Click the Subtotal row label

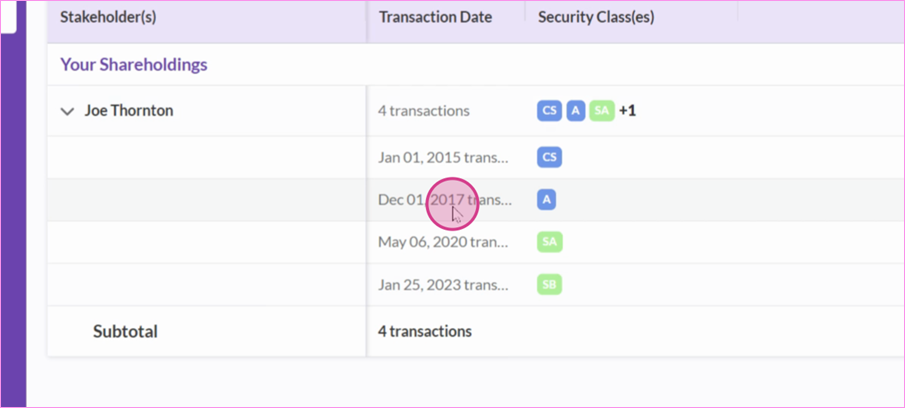(125, 331)
